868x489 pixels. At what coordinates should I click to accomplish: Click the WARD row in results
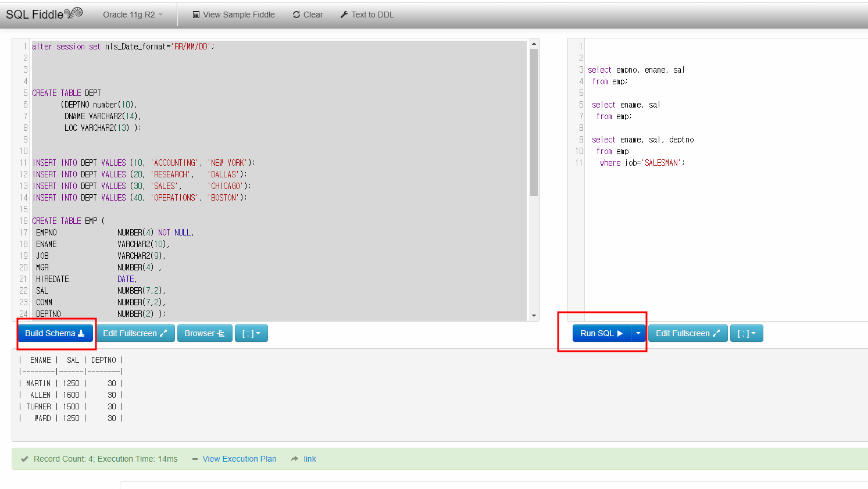point(71,419)
